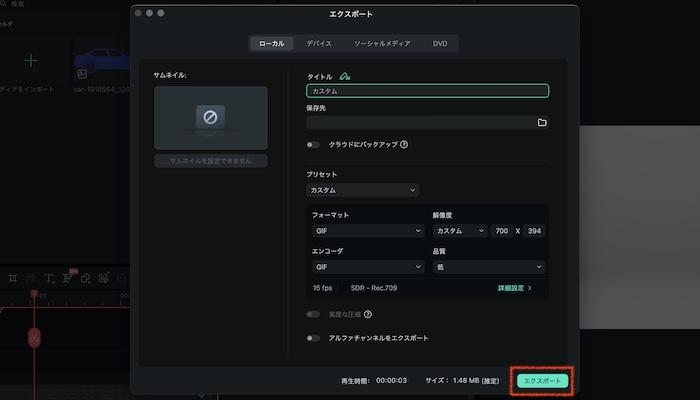
Task: Click the AI title pen icon
Action: 344,77
